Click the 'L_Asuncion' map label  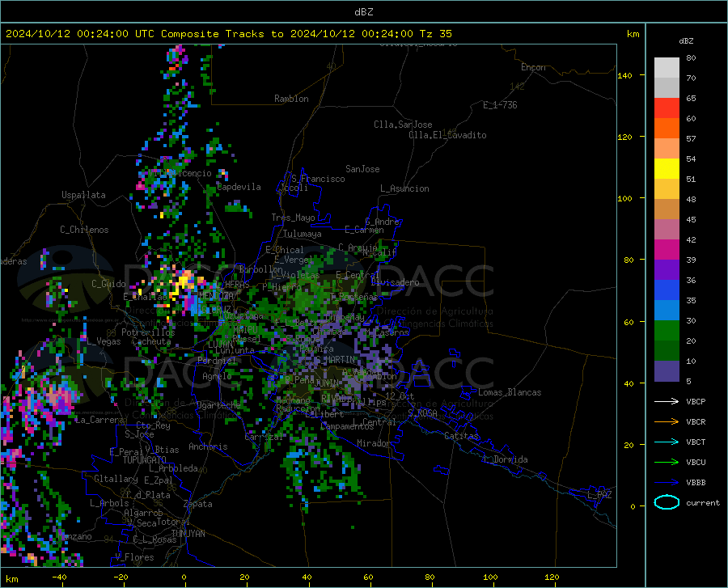coord(404,188)
